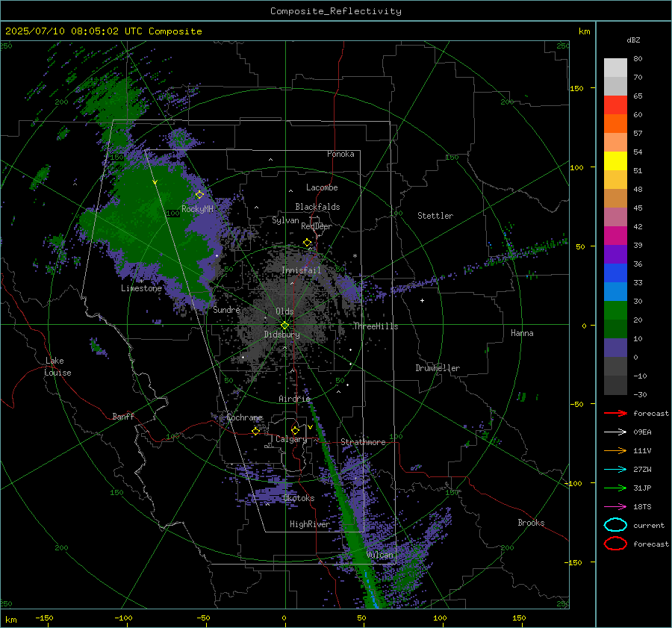Click the 'dBZ' legend heading

633,40
